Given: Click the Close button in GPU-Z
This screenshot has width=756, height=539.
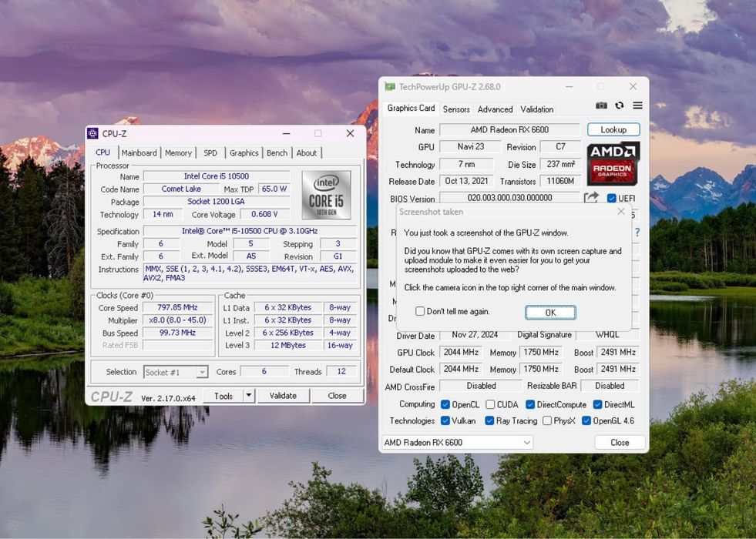Looking at the screenshot, I should [x=620, y=442].
